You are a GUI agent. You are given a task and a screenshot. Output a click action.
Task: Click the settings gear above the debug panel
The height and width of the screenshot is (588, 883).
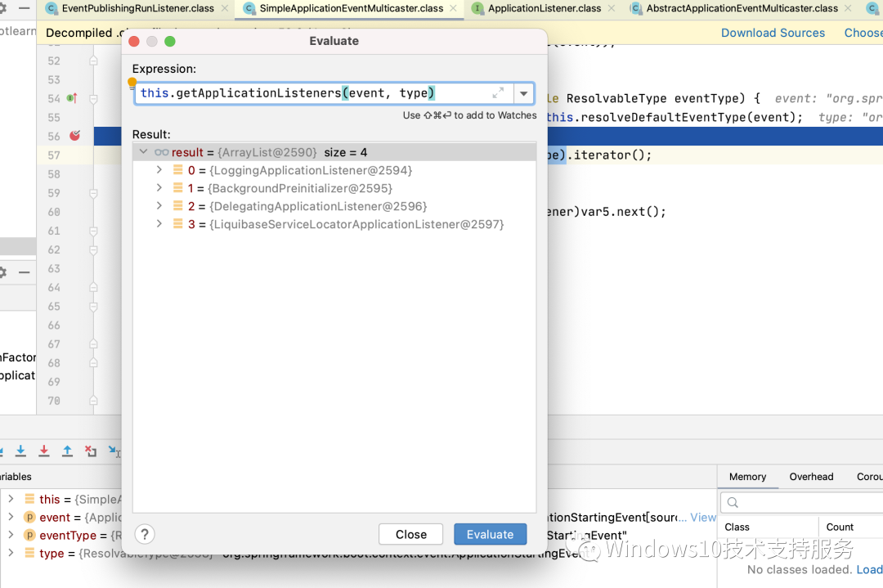(x=2, y=272)
